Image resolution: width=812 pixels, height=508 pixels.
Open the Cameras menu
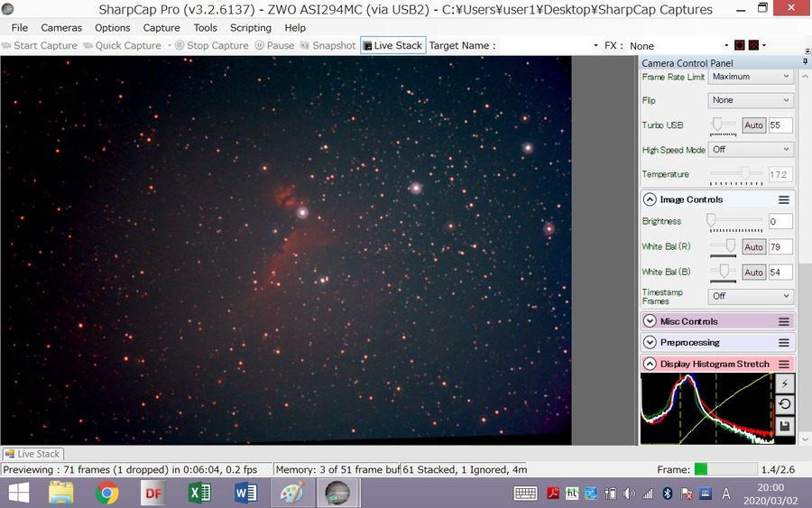pos(61,28)
